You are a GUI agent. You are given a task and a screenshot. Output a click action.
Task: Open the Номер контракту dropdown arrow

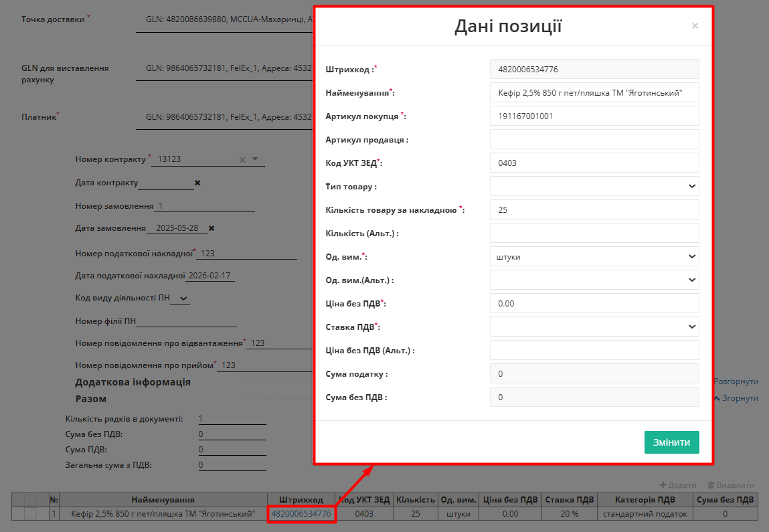255,159
